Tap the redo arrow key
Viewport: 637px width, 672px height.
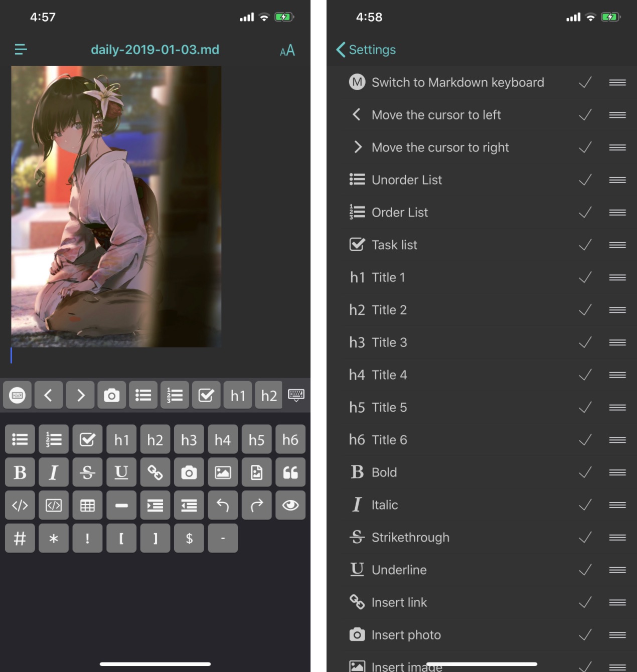pyautogui.click(x=256, y=505)
